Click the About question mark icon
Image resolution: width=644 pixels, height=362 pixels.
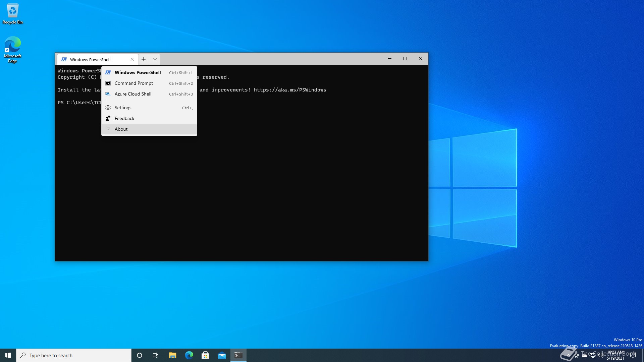tap(108, 129)
